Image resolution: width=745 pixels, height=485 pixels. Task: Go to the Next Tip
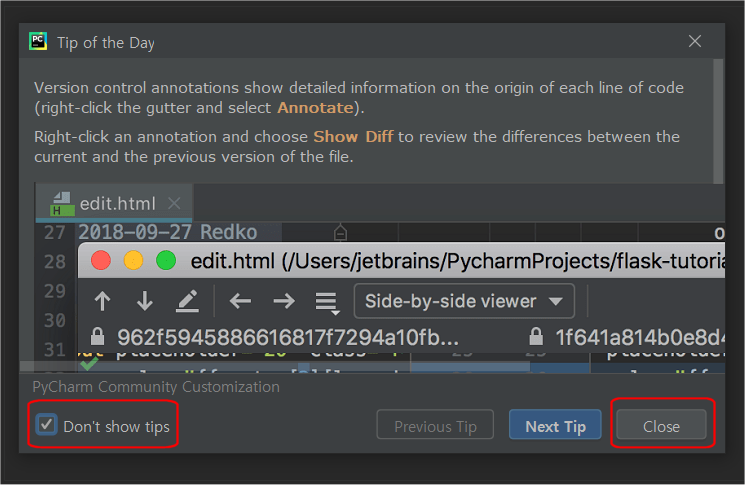pos(555,425)
